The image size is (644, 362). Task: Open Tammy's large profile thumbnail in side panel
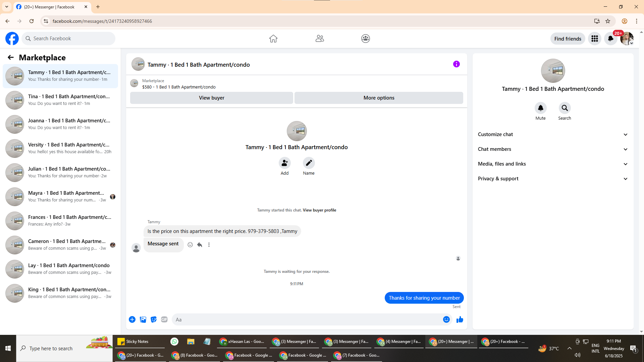[553, 71]
